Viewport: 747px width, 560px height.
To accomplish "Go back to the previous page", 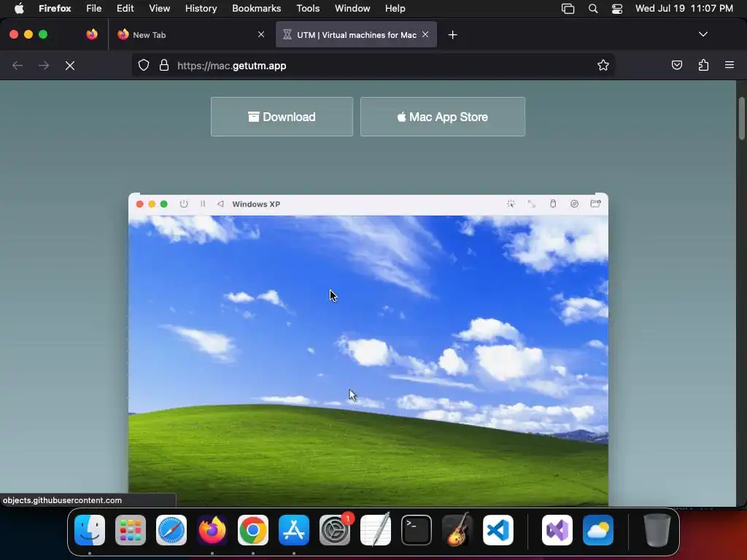I will pos(18,66).
